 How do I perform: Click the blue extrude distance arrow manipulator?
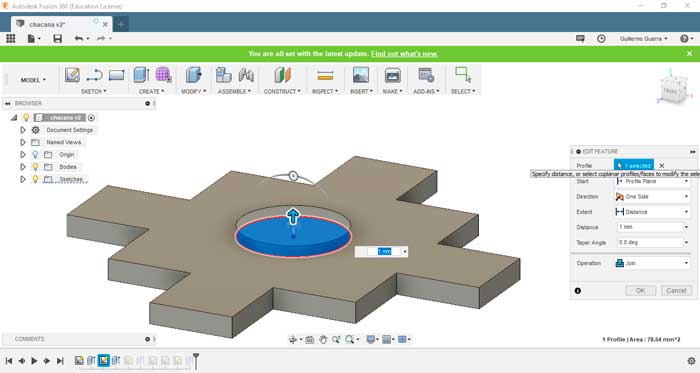click(x=293, y=216)
